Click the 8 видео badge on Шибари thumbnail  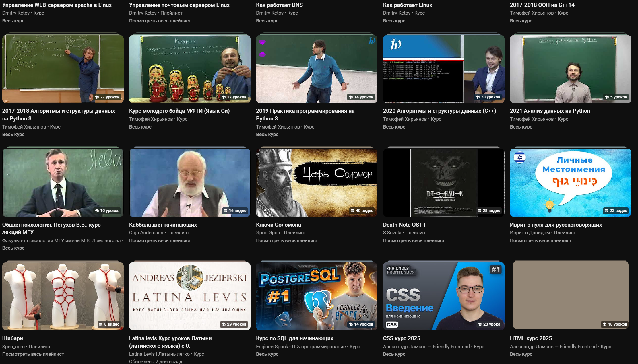[109, 324]
